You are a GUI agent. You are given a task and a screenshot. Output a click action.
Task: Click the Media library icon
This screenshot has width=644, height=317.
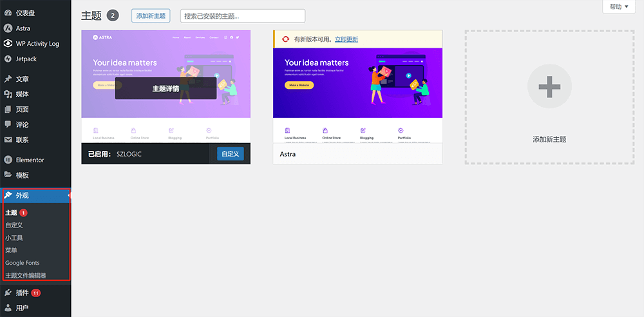[x=7, y=94]
